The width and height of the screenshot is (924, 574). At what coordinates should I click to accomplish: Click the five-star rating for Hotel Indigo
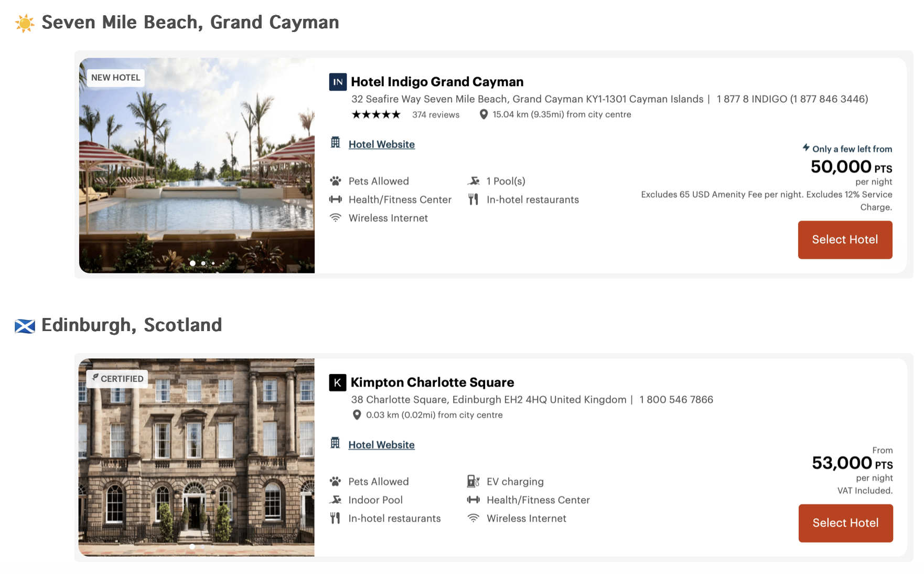pos(376,114)
